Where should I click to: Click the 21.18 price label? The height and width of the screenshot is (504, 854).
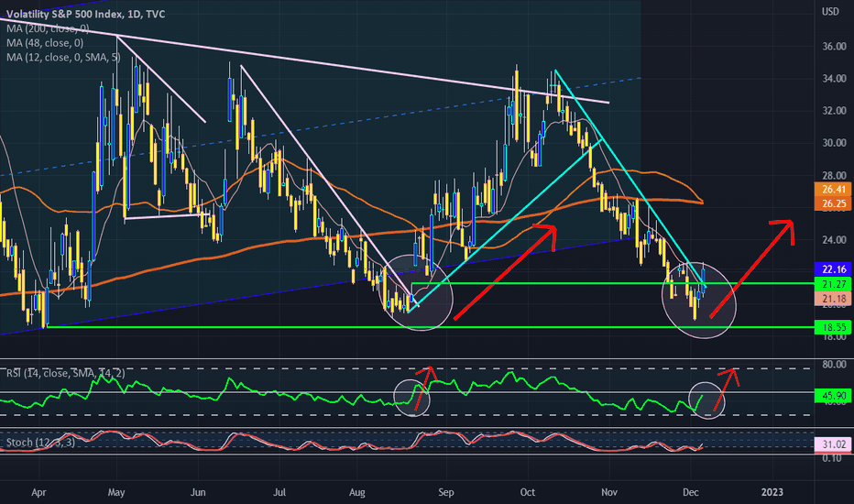pos(833,299)
